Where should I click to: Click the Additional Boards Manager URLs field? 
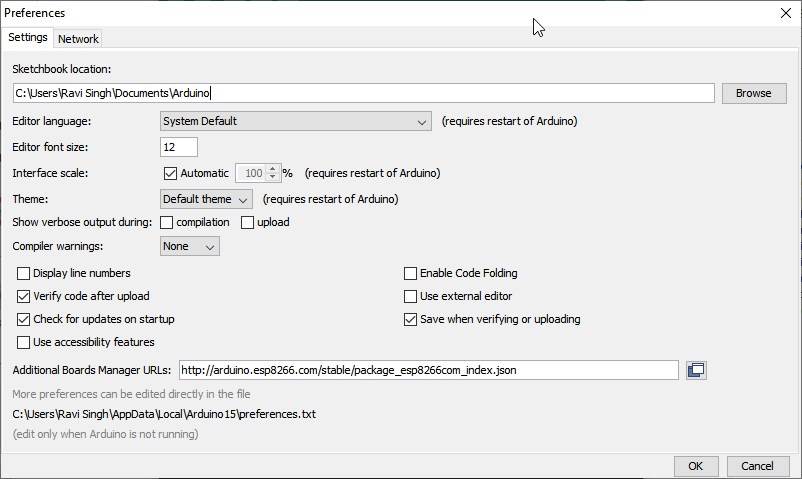pyautogui.click(x=429, y=370)
